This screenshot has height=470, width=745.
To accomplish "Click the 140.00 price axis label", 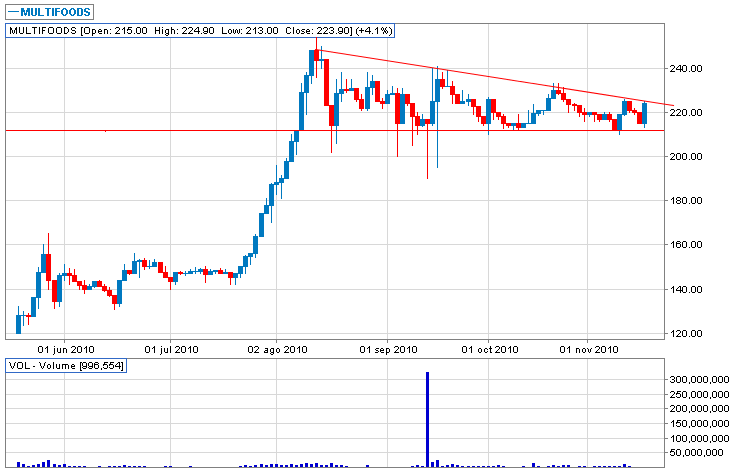I will [x=686, y=289].
